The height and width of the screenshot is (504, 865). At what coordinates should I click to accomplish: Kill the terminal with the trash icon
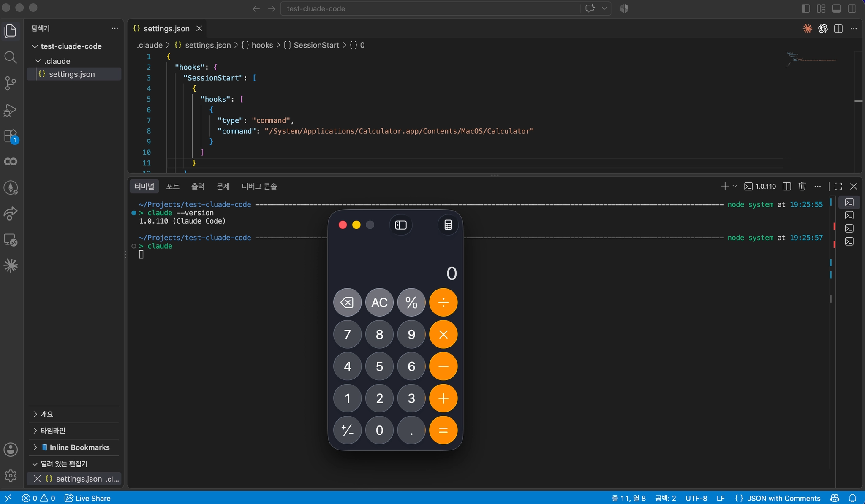(x=802, y=186)
